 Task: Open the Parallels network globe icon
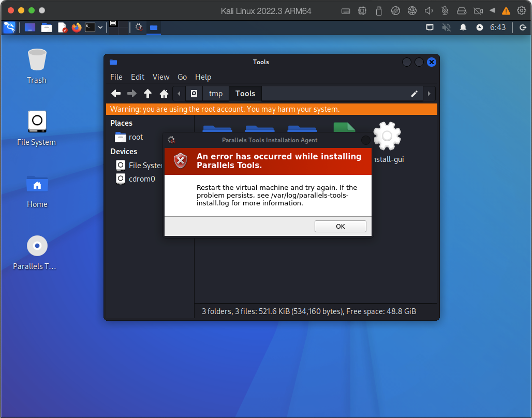pyautogui.click(x=412, y=11)
